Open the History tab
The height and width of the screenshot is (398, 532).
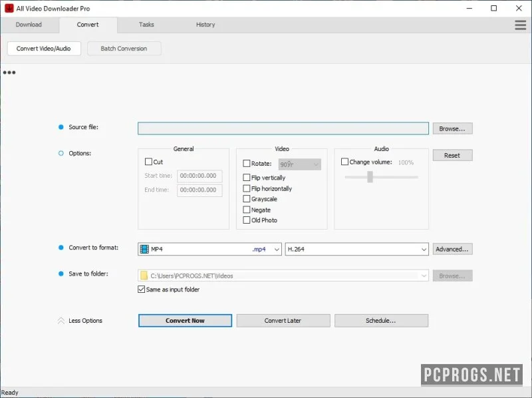click(x=205, y=25)
